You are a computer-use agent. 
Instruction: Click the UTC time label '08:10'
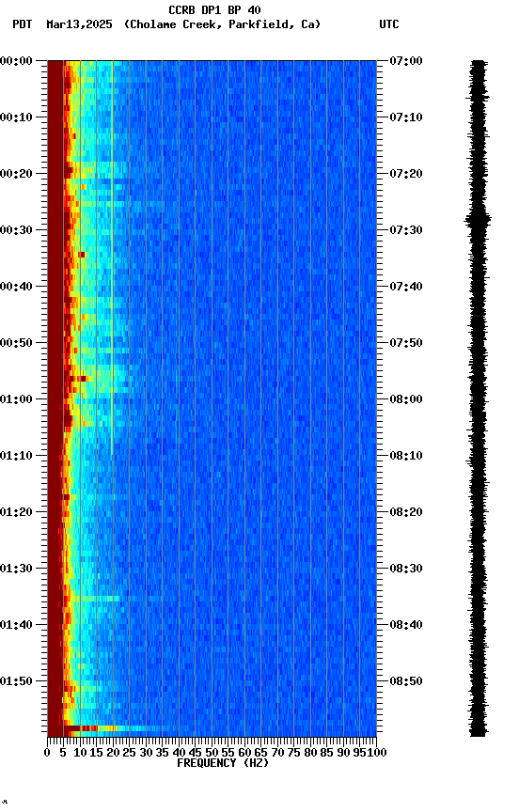click(x=406, y=456)
